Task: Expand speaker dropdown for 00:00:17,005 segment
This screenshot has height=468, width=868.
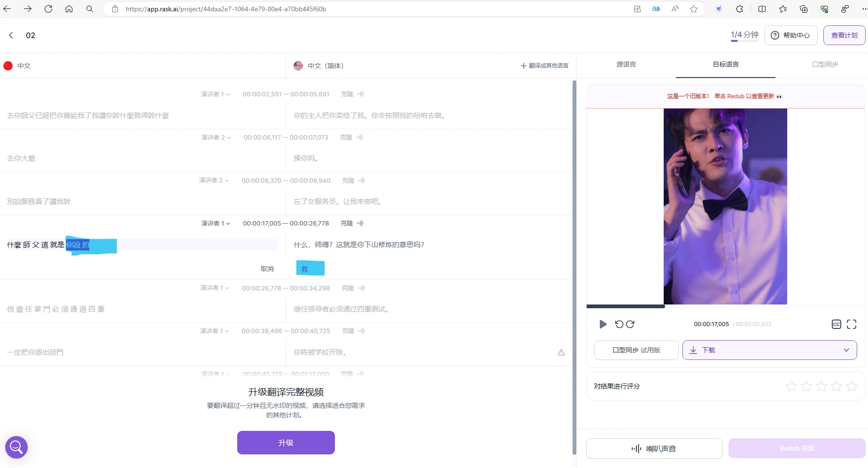Action: pos(216,223)
